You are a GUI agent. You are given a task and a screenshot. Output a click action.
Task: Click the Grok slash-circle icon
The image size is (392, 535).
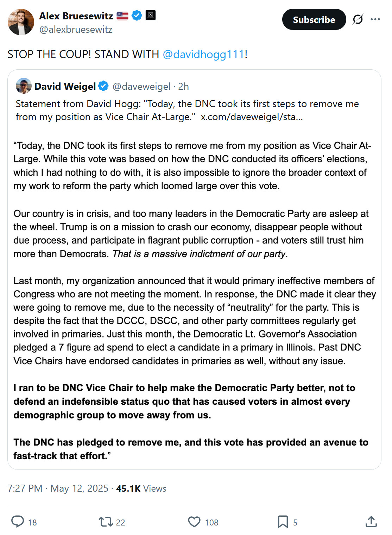point(358,19)
